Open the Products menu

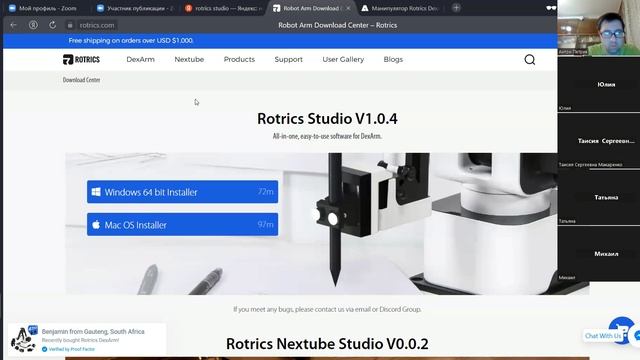[239, 60]
